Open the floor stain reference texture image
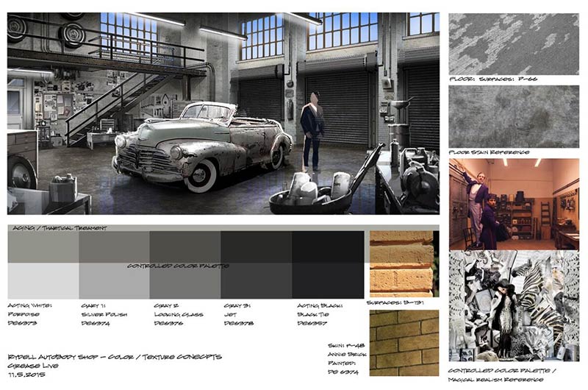Image resolution: width=588 pixels, height=390 pixels. [514, 116]
